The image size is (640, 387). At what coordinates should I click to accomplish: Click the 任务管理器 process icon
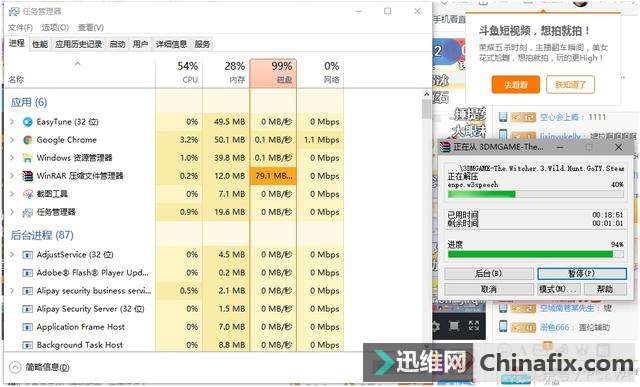click(27, 212)
